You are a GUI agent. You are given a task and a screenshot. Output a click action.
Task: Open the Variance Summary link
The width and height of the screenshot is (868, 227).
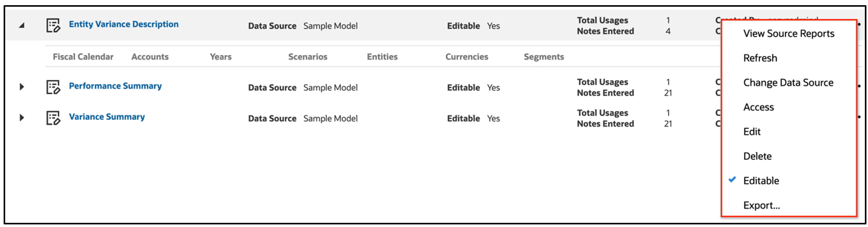107,117
